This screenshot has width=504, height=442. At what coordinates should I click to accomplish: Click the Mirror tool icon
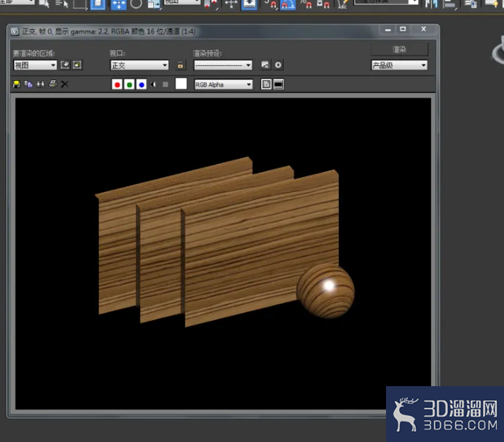(432, 4)
